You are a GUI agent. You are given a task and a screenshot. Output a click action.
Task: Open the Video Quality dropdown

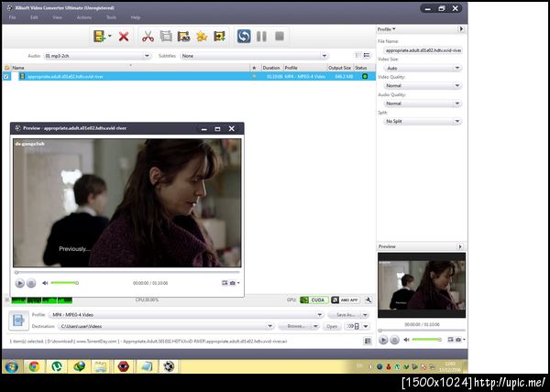423,85
